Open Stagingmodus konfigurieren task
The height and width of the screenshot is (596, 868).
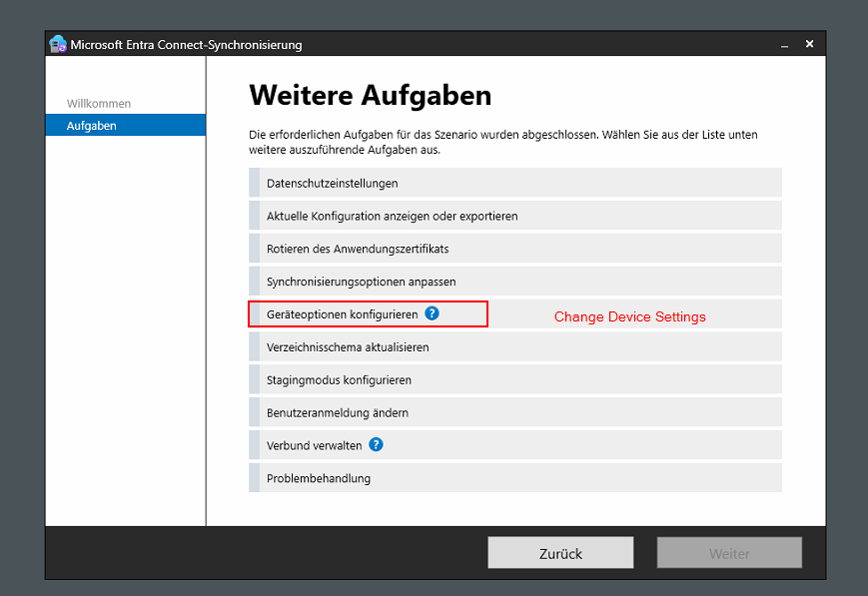[x=514, y=379]
